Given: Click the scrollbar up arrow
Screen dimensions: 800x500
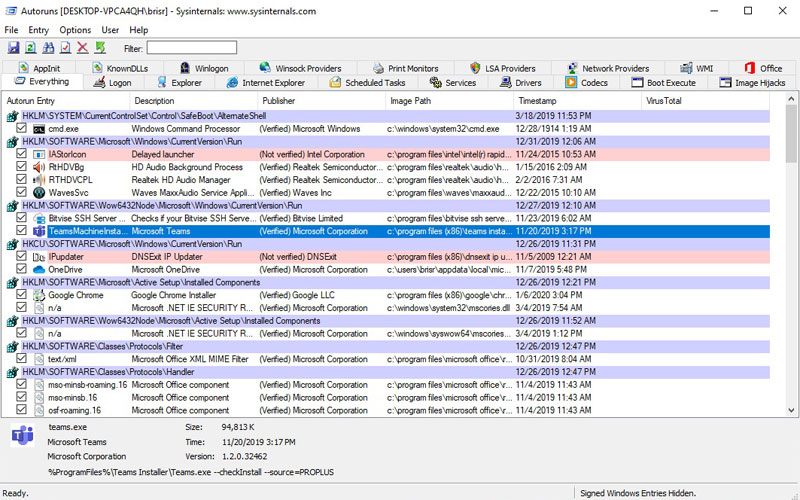Looking at the screenshot, I should click(791, 99).
